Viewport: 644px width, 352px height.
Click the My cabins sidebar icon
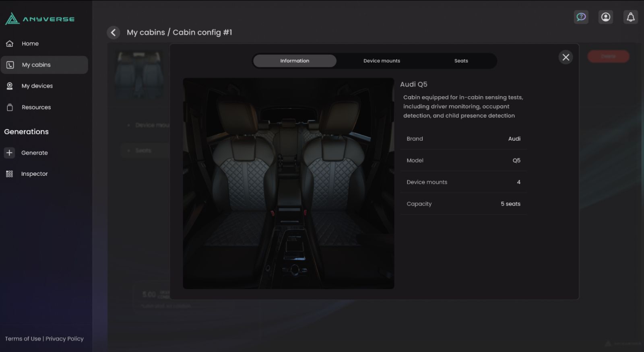pos(10,65)
